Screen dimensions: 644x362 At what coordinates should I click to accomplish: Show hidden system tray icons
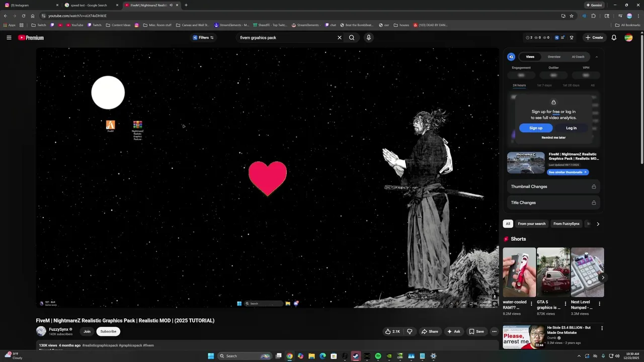coord(579,356)
